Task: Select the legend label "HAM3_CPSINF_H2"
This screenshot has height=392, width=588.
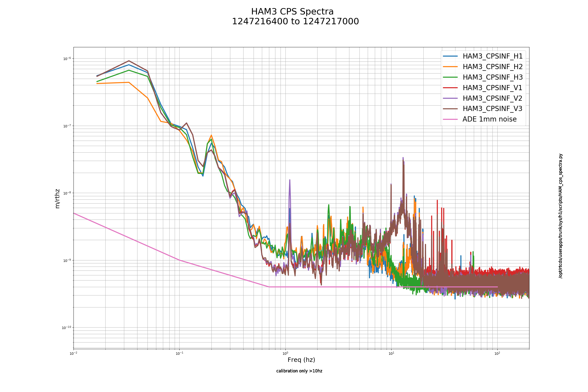Action: click(x=492, y=67)
